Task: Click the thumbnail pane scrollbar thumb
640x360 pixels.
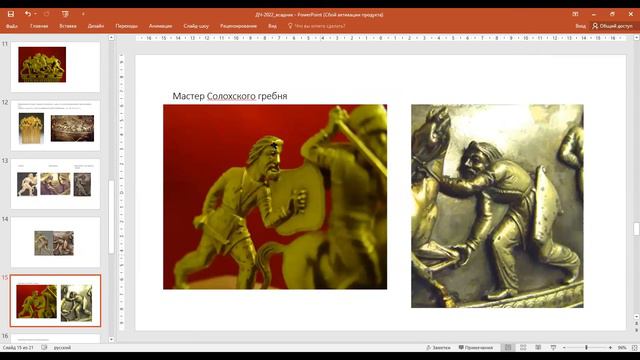Action: point(111,217)
